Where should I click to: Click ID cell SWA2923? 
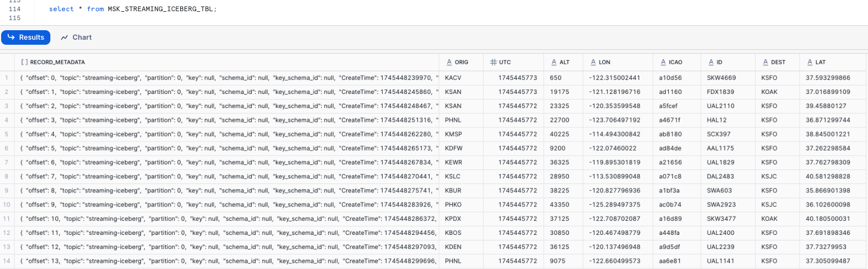[x=727, y=205]
